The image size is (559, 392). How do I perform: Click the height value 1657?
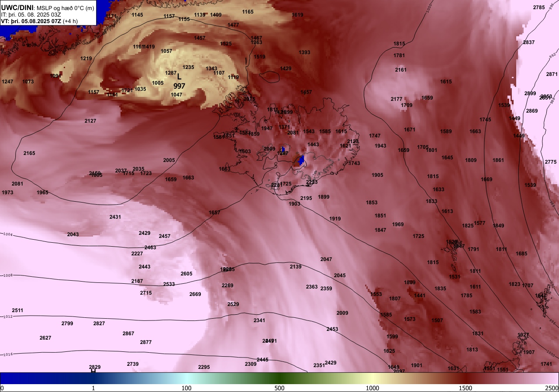(214, 213)
